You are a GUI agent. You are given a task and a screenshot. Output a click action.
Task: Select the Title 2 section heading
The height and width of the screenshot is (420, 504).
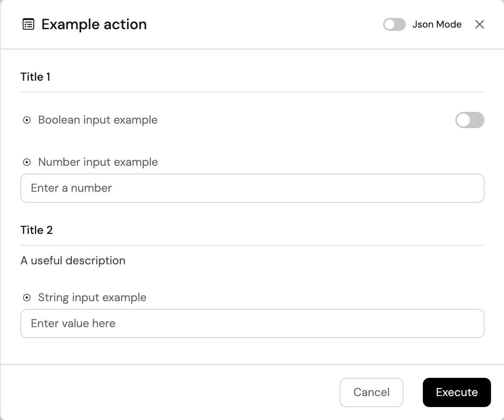coord(37,230)
